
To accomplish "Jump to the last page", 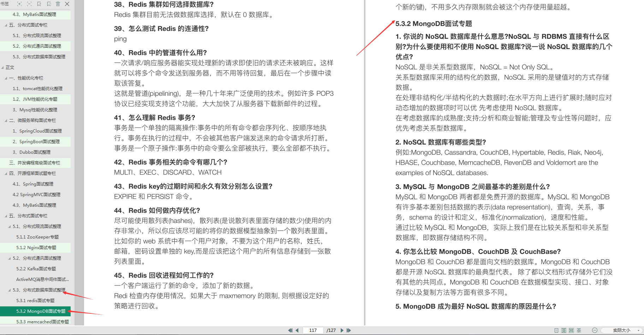I will pos(349,330).
